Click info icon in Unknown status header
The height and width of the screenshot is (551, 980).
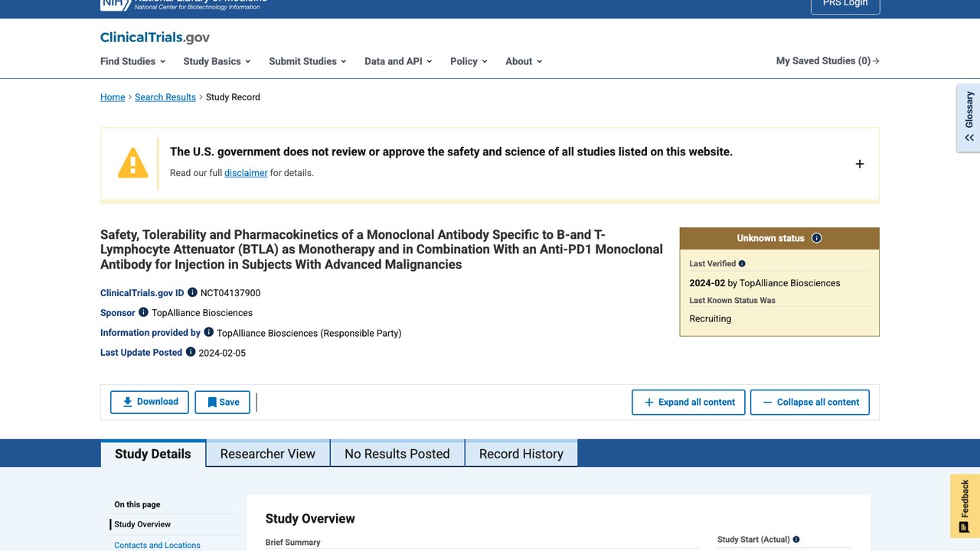point(816,238)
